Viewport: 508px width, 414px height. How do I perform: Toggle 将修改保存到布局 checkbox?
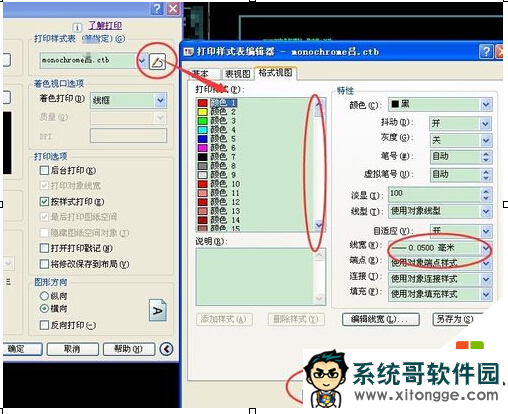[x=44, y=264]
